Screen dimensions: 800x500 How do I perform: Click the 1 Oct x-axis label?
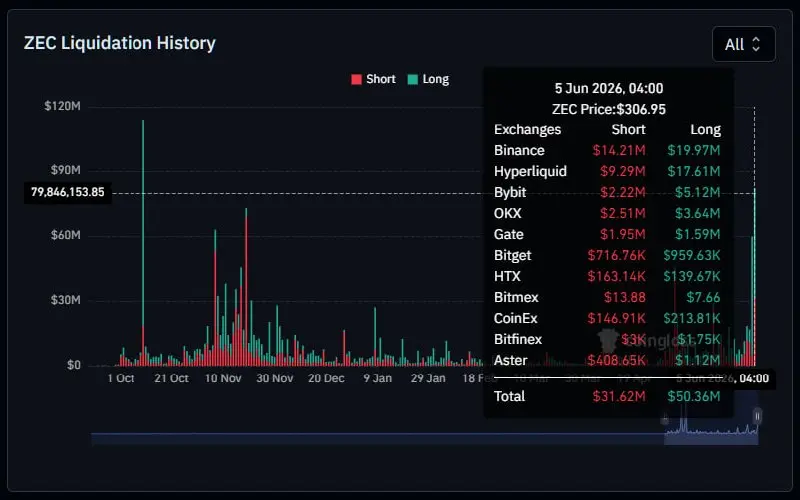[120, 379]
